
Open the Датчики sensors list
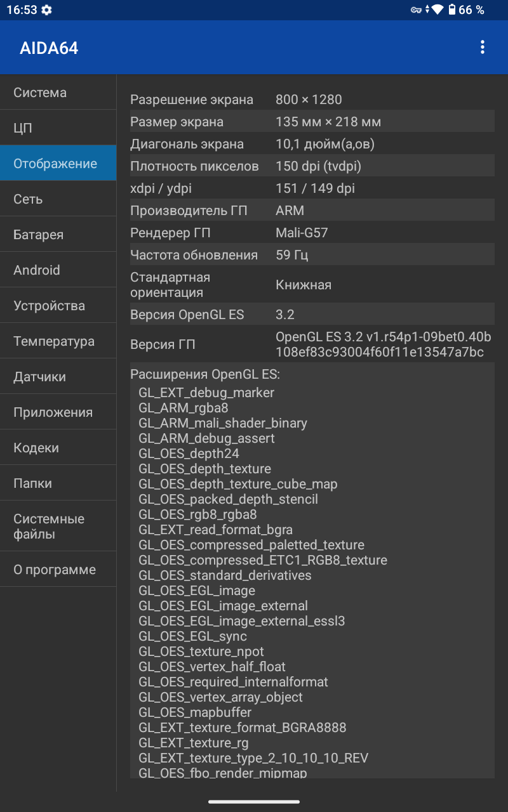click(x=58, y=377)
